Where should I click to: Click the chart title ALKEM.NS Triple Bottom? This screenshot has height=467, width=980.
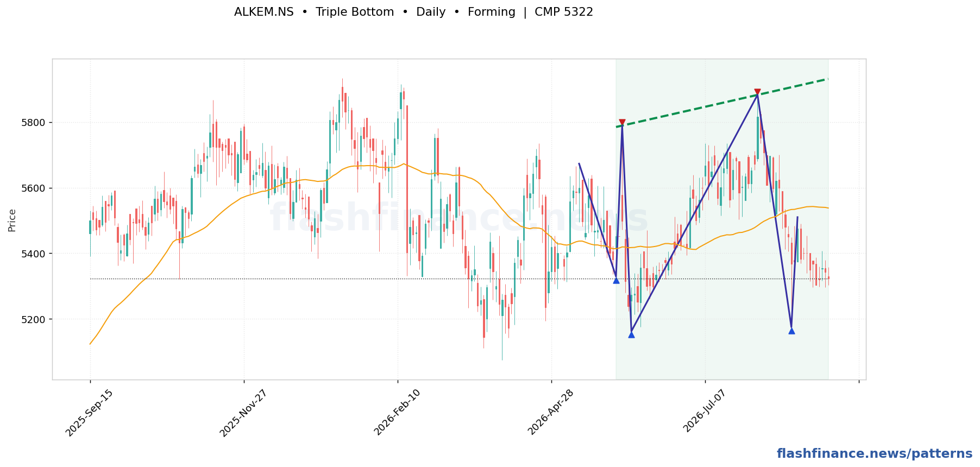click(x=413, y=12)
